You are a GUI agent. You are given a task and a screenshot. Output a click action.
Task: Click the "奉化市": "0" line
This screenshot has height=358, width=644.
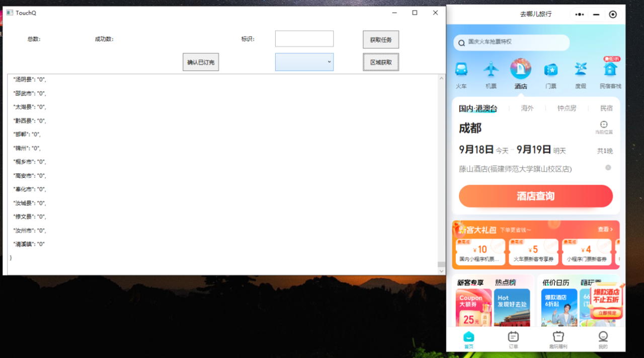point(30,189)
